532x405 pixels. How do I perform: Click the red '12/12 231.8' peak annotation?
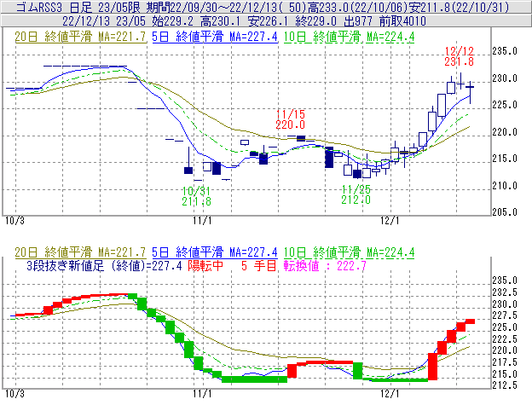coord(459,56)
